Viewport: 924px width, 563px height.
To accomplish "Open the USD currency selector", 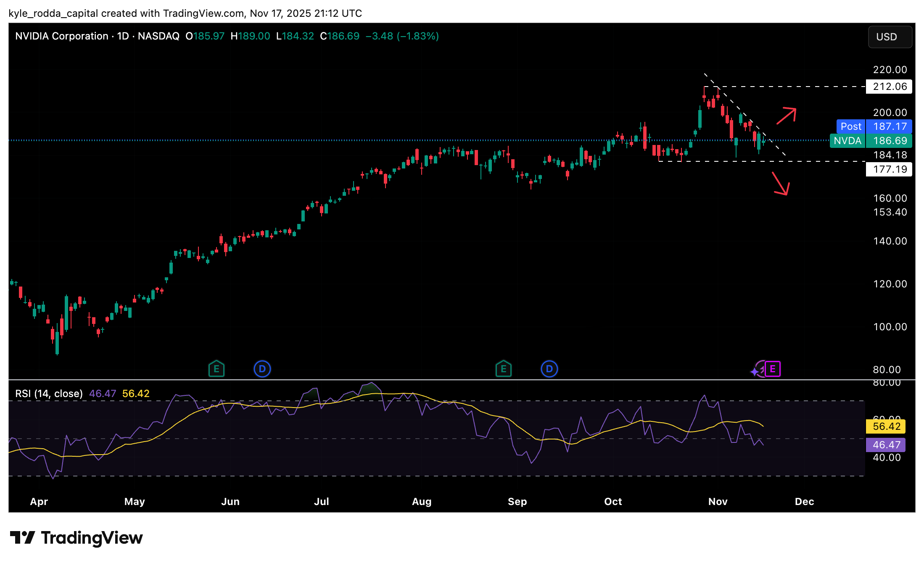I will point(890,37).
